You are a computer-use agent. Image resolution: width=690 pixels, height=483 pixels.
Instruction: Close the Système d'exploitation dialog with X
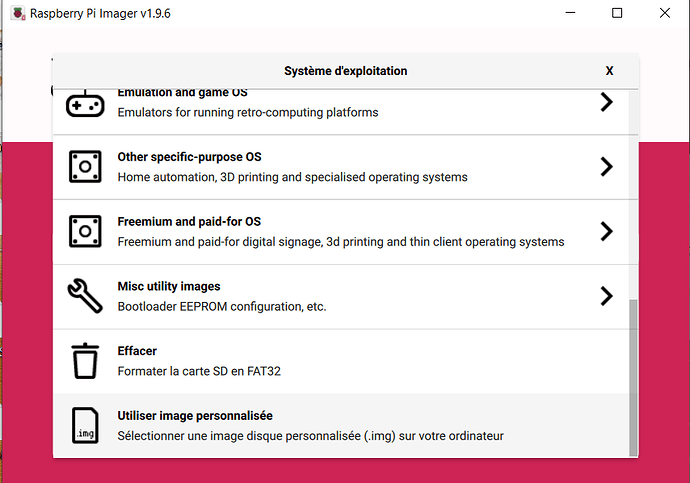tap(609, 71)
